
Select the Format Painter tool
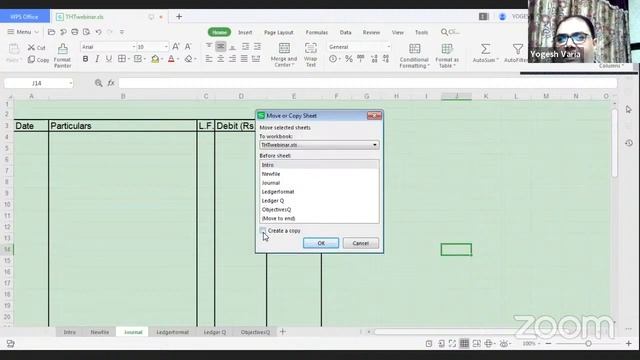62,56
